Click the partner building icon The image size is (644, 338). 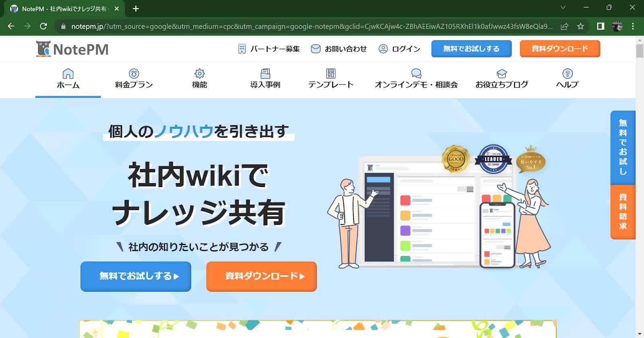242,49
